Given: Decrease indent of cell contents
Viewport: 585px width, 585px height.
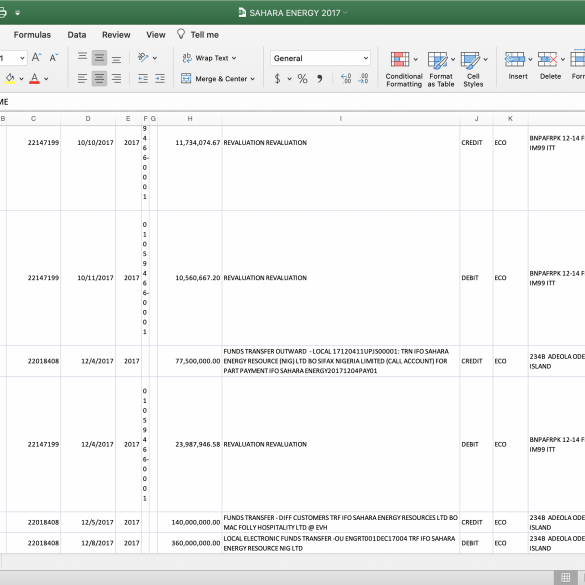Looking at the screenshot, I should coord(143,78).
